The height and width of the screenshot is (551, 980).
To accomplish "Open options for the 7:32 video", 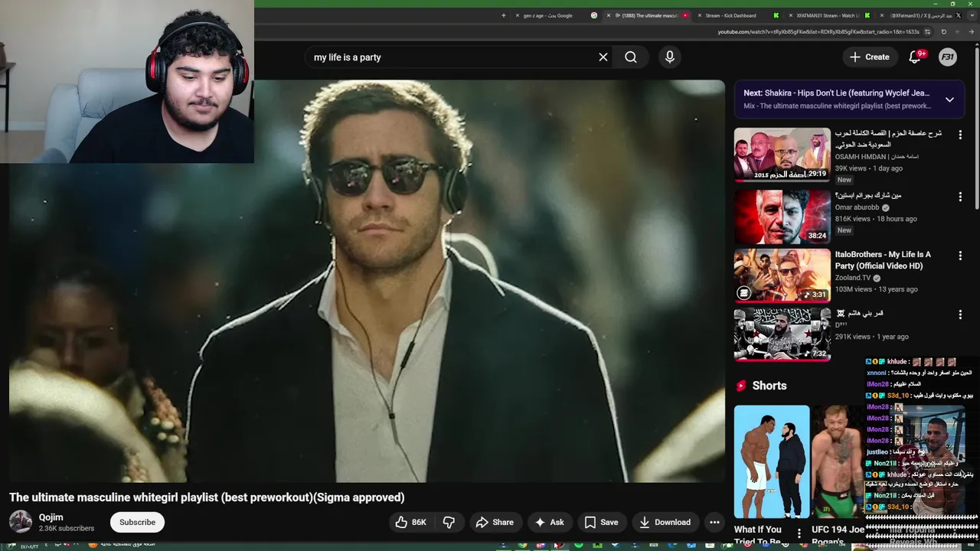I will [x=960, y=315].
